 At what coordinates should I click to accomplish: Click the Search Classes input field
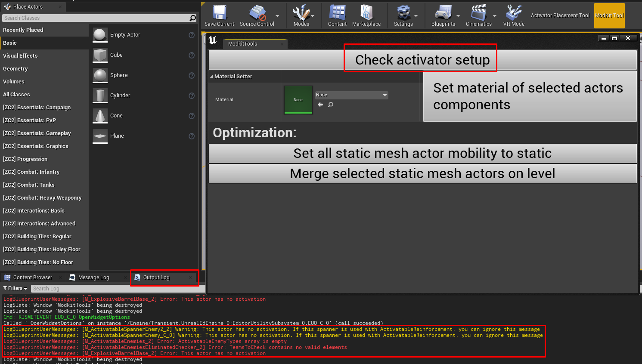coord(95,18)
